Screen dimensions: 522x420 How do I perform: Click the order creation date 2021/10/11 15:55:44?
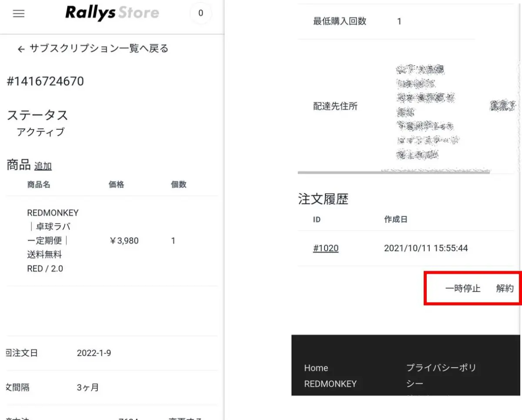[x=426, y=248]
